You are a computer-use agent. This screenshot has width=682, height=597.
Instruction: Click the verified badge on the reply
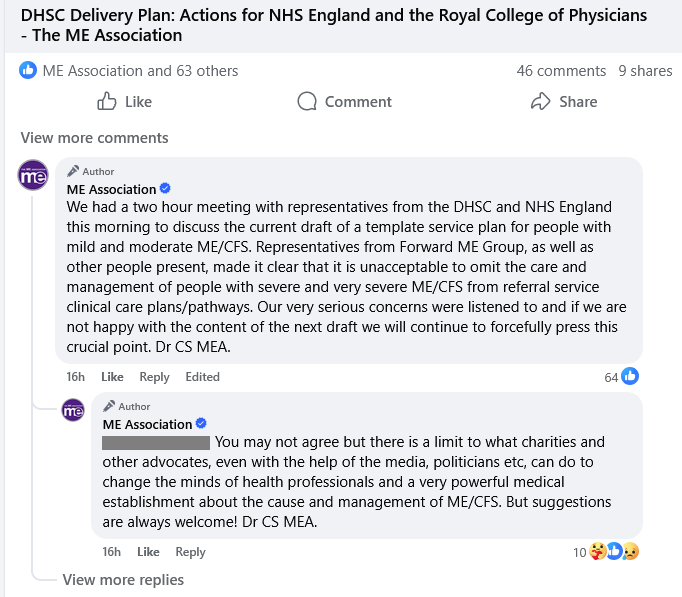pyautogui.click(x=200, y=424)
